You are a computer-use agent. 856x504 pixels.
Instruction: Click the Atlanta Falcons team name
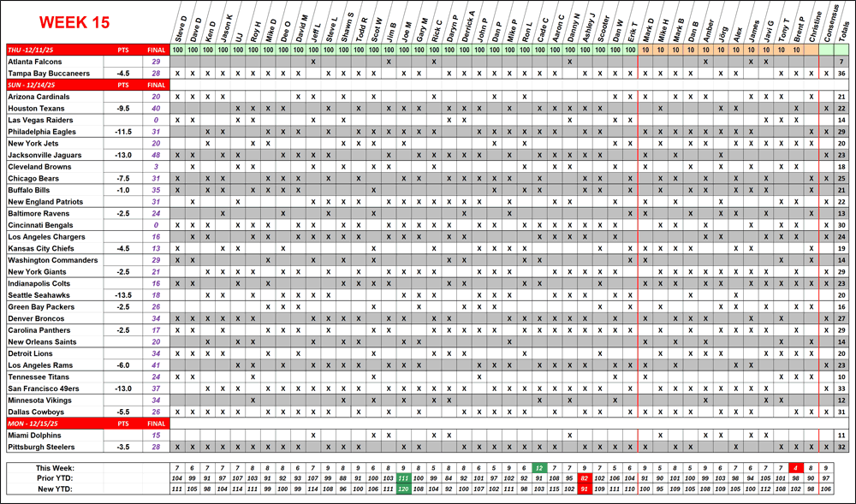pyautogui.click(x=36, y=62)
